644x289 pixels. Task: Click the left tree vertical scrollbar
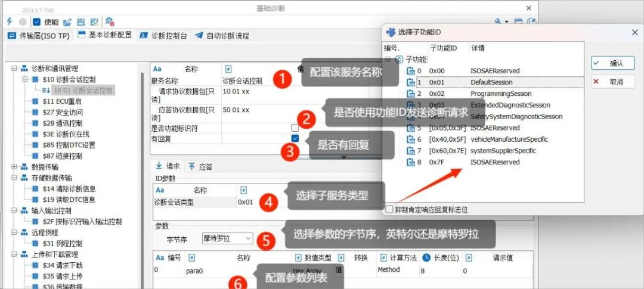[x=143, y=181]
